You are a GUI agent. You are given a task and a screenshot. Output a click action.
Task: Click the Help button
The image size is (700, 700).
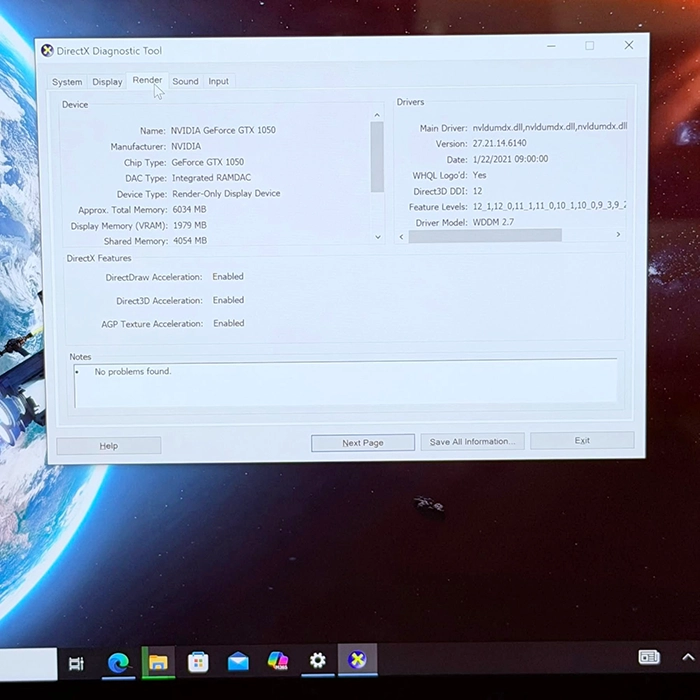108,446
